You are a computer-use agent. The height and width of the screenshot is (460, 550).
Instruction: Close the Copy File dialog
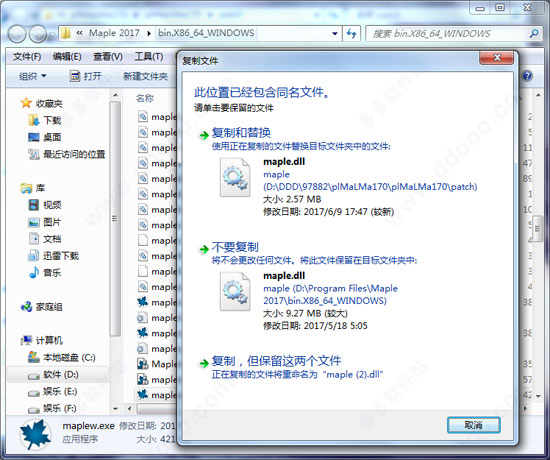[497, 58]
